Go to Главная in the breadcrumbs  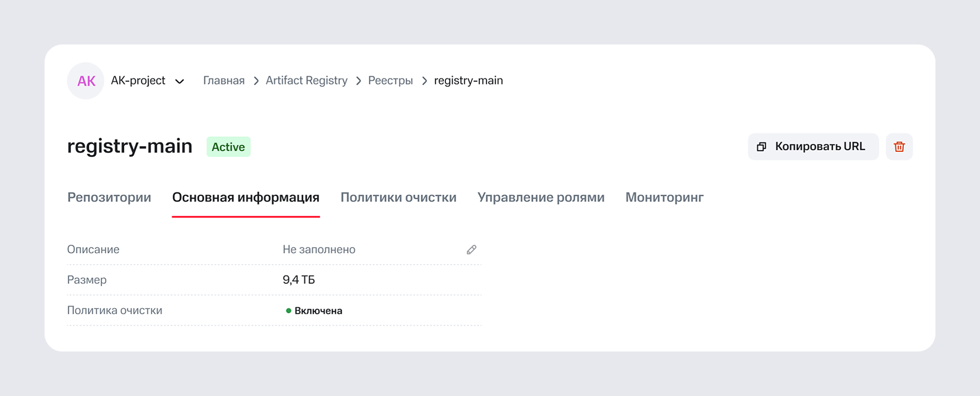224,81
